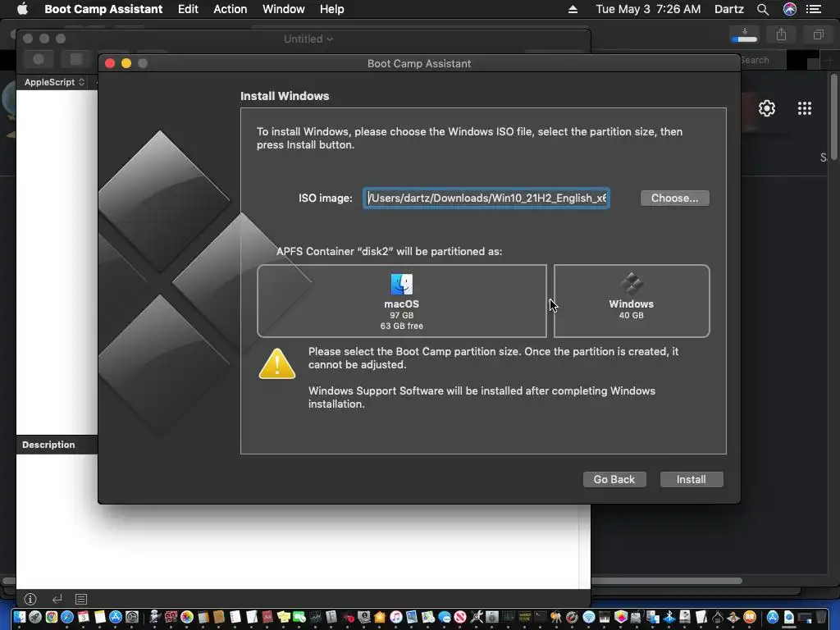Click the Dartz user name in menu bar

pyautogui.click(x=729, y=9)
